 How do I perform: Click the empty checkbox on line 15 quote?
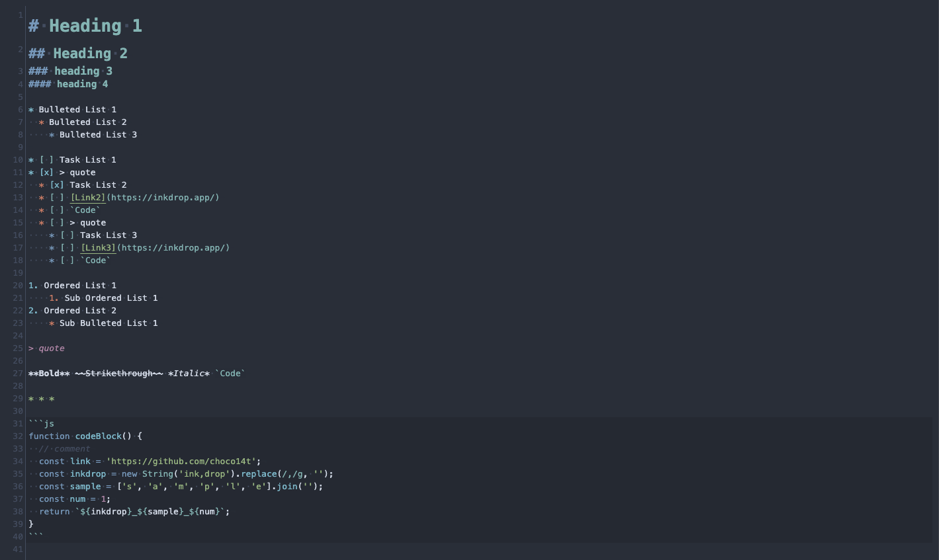coord(57,223)
